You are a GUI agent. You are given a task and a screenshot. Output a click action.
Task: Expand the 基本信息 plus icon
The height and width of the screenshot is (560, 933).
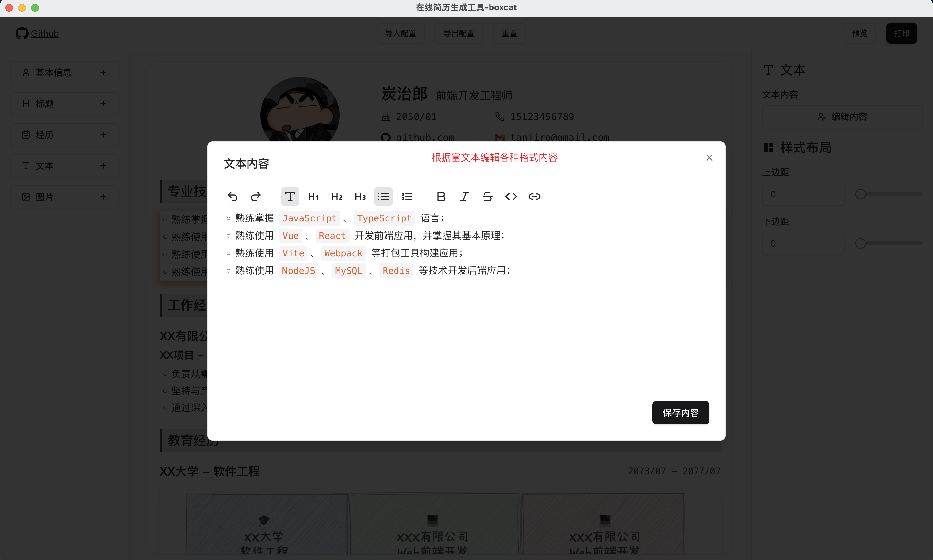point(103,73)
